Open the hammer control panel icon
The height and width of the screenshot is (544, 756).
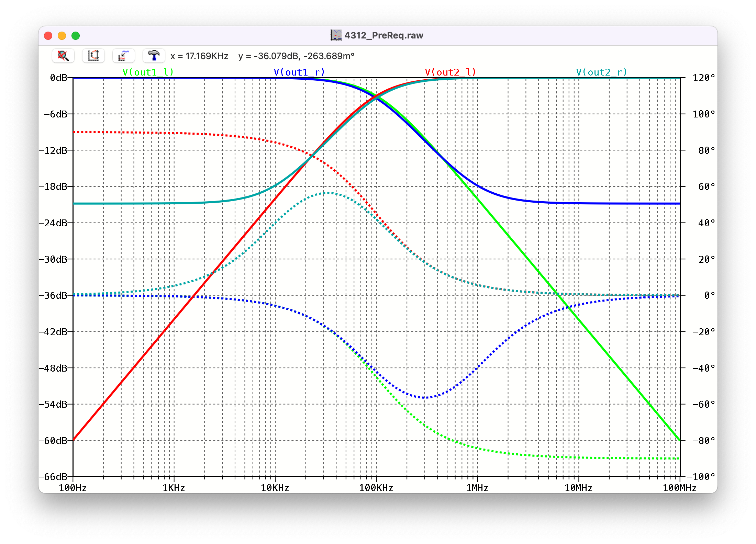click(154, 56)
